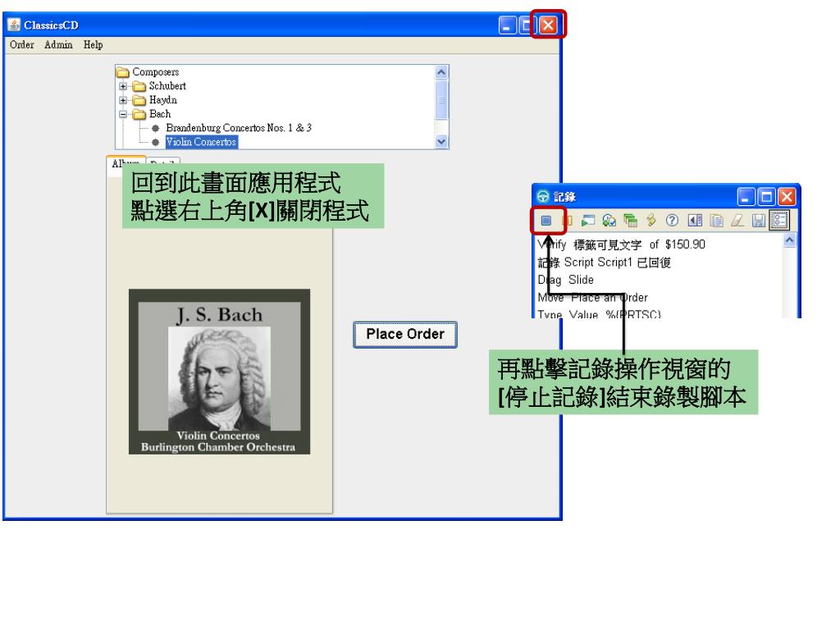The height and width of the screenshot is (630, 840).
Task: Select the Schubert folder in tree
Action: pyautogui.click(x=160, y=85)
